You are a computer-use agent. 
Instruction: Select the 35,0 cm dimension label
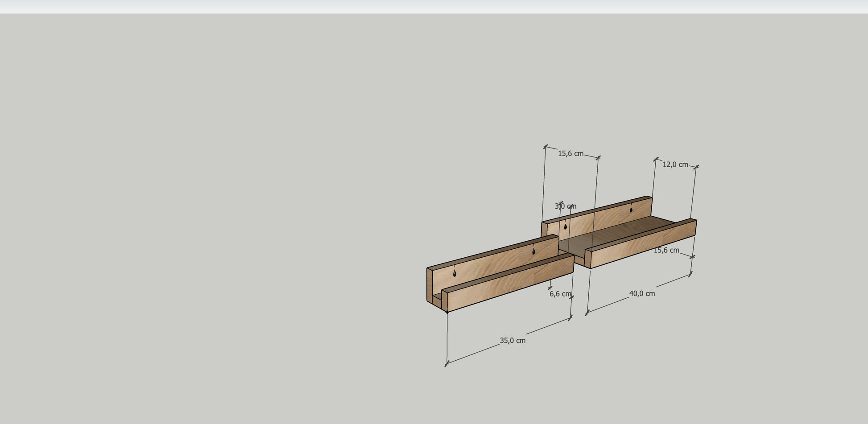tap(512, 341)
